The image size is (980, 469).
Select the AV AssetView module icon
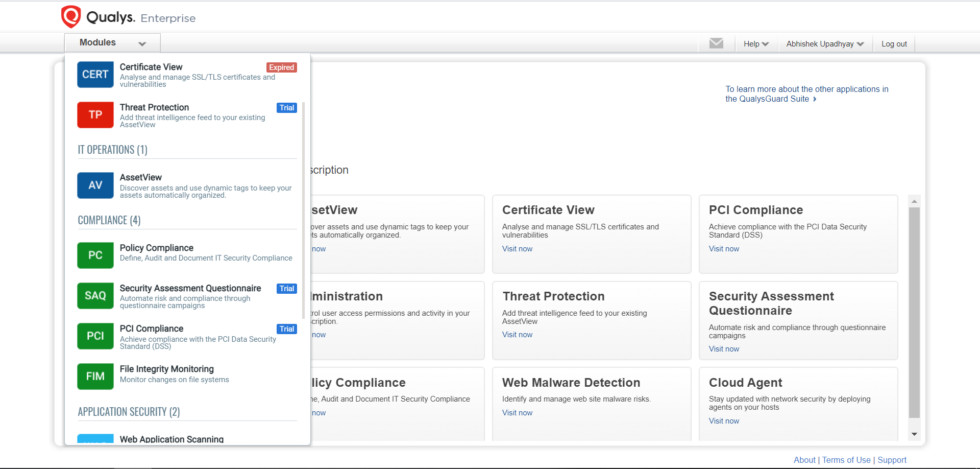pos(95,185)
